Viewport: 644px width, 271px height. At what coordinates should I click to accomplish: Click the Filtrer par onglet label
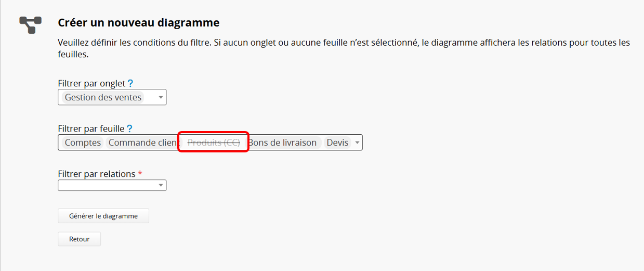point(91,83)
